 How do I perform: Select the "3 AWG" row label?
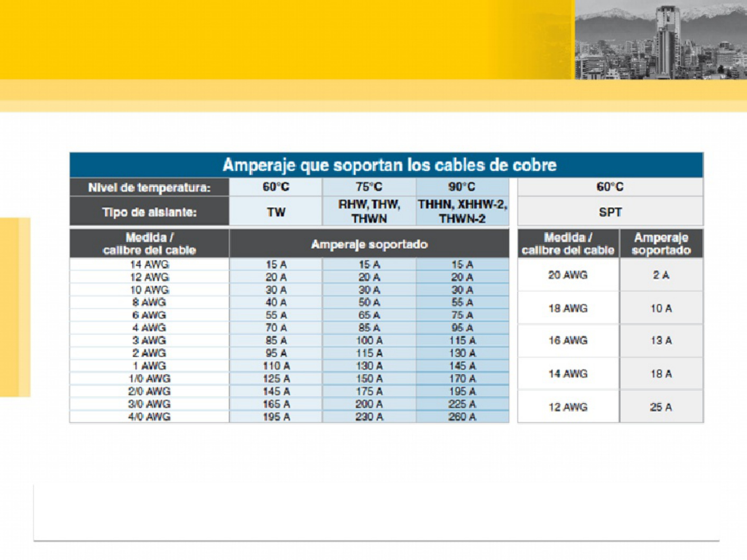tap(149, 341)
